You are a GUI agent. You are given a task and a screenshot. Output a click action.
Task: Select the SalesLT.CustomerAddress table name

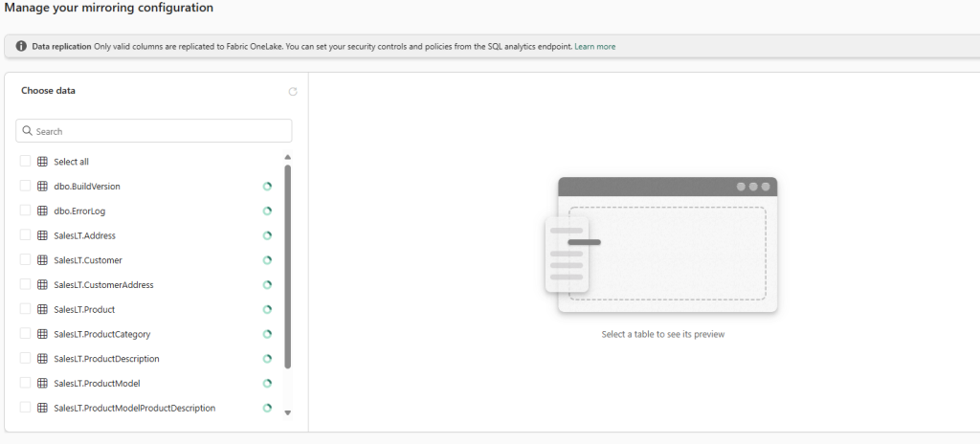(103, 284)
